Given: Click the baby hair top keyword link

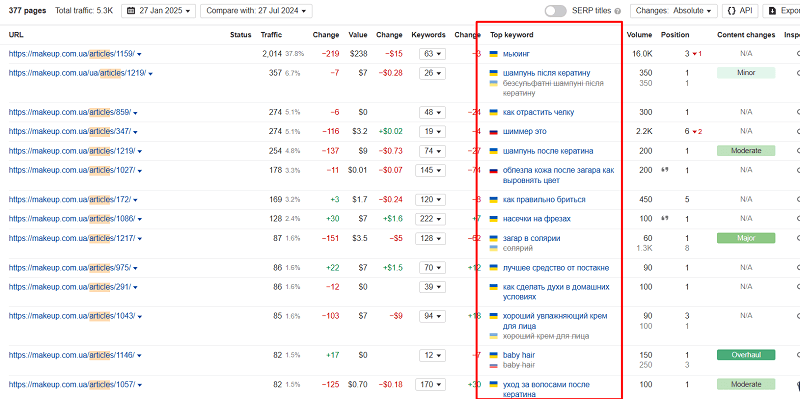Looking at the screenshot, I should [519, 355].
